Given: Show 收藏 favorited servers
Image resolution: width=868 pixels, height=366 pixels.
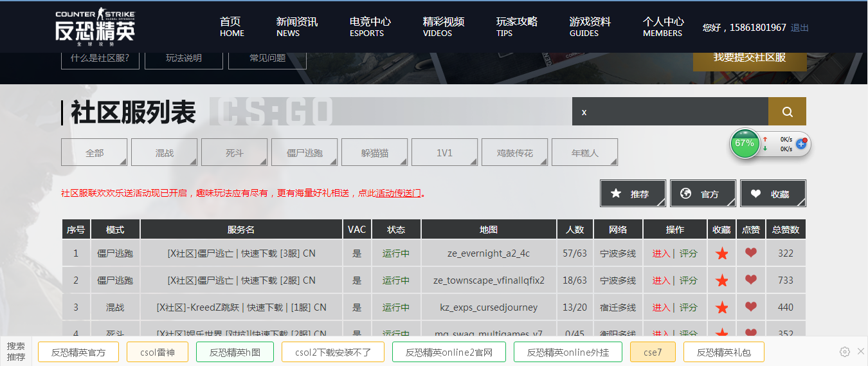Looking at the screenshot, I should tap(773, 194).
